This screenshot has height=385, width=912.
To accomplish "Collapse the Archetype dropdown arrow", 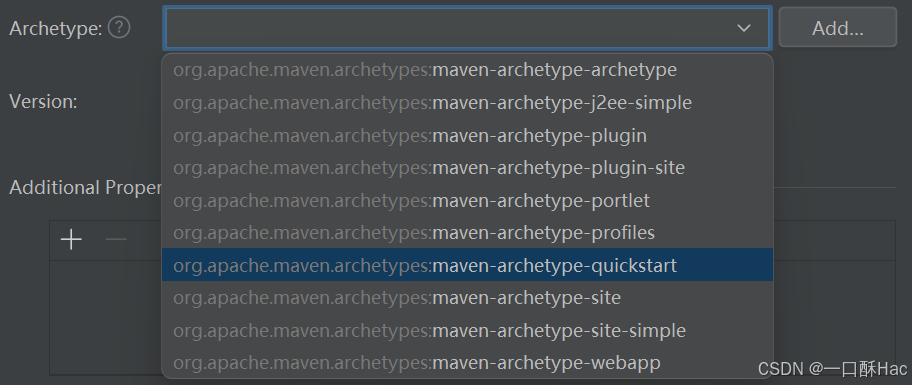I will [x=743, y=28].
